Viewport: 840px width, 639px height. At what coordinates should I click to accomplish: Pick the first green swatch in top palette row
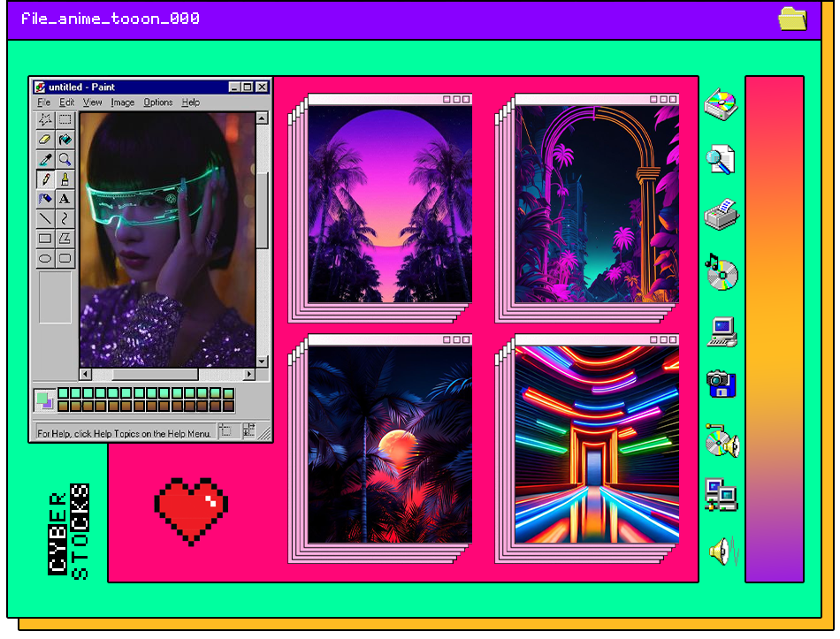click(x=63, y=393)
